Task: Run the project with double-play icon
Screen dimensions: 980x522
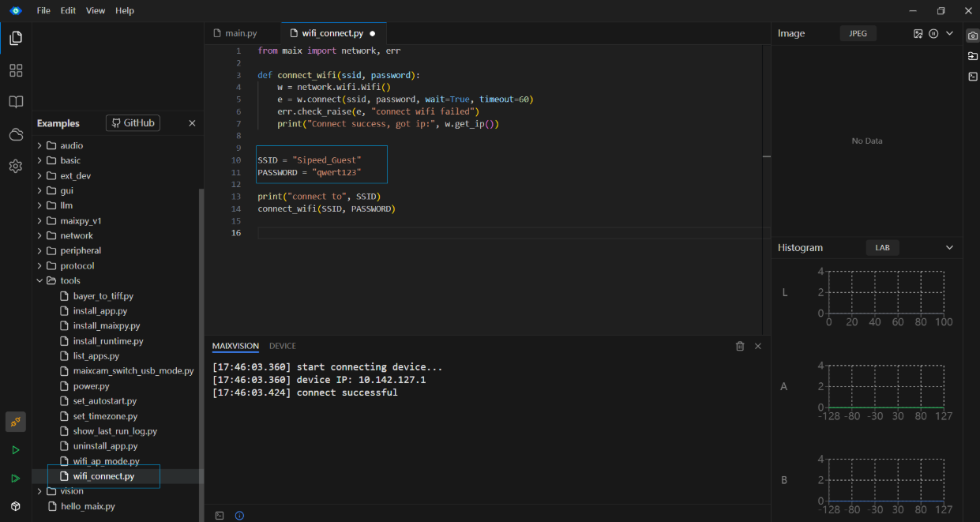Action: (x=16, y=479)
